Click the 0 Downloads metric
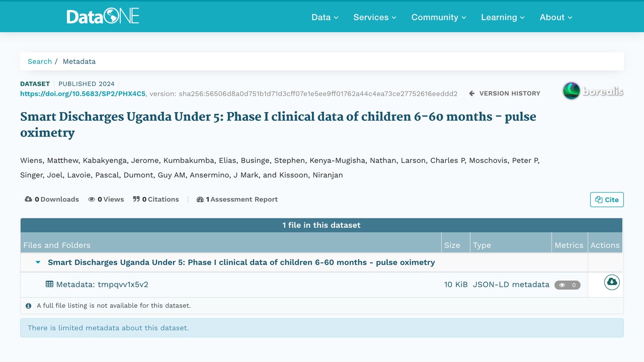The height and width of the screenshot is (362, 644). (52, 200)
